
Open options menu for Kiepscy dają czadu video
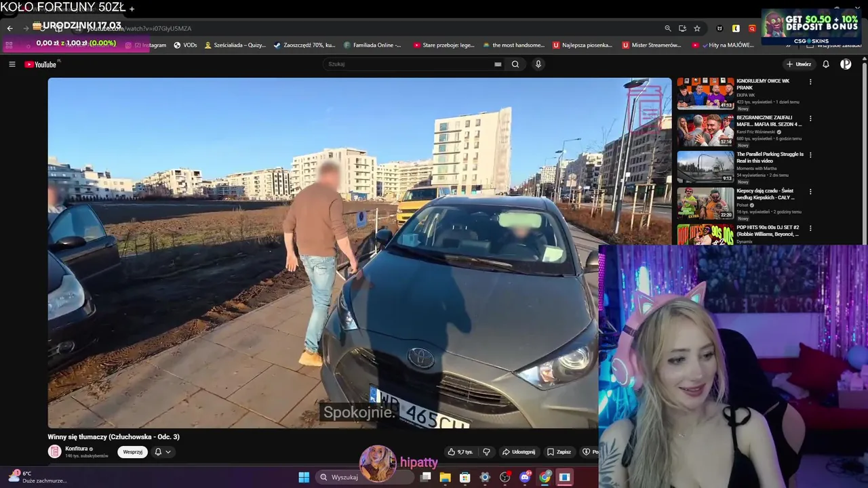point(810,192)
